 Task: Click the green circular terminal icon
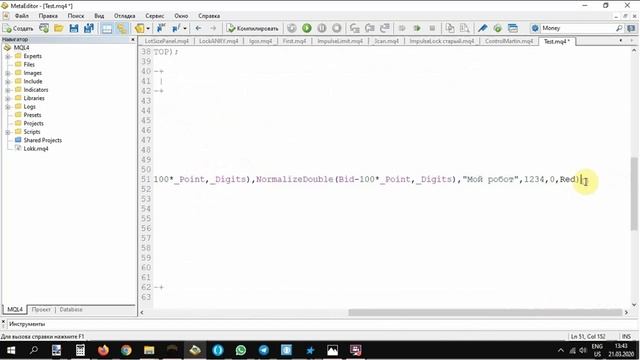pyautogui.click(x=497, y=28)
